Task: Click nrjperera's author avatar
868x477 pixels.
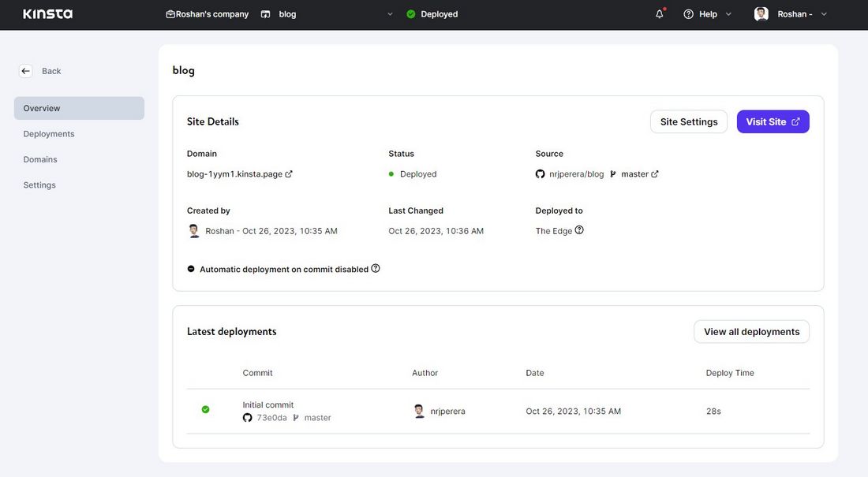Action: [419, 411]
